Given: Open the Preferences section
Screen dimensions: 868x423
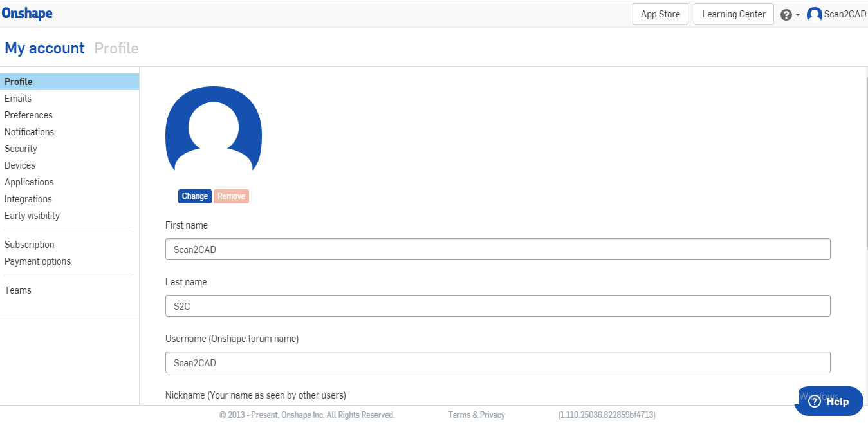Looking at the screenshot, I should pos(28,115).
